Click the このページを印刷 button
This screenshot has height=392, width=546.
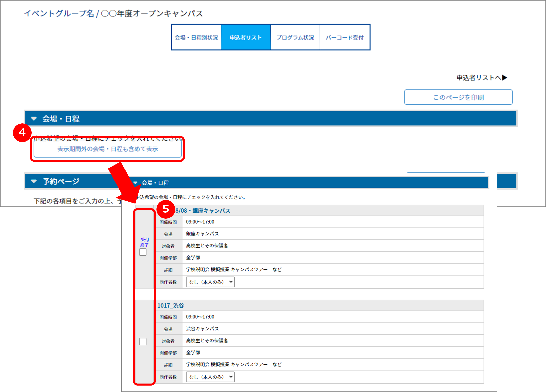pos(458,97)
